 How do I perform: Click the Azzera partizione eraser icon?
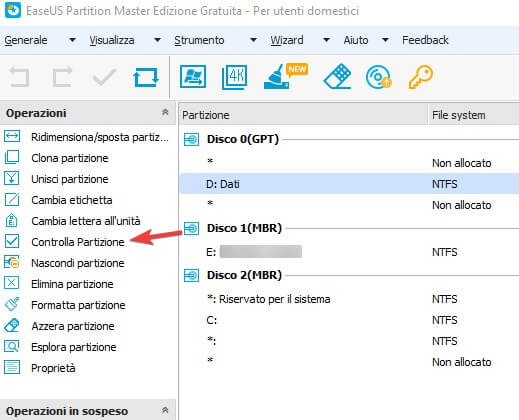coord(12,325)
